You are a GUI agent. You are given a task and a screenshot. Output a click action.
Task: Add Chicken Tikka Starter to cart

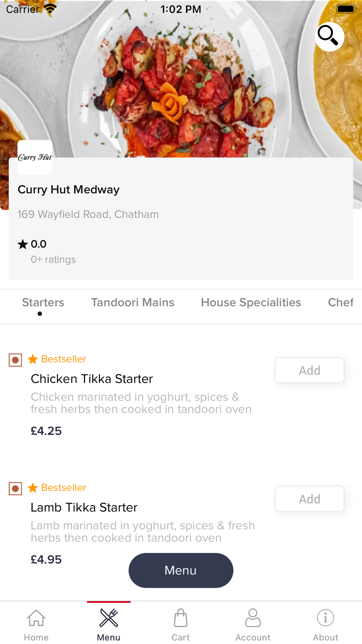coord(309,370)
